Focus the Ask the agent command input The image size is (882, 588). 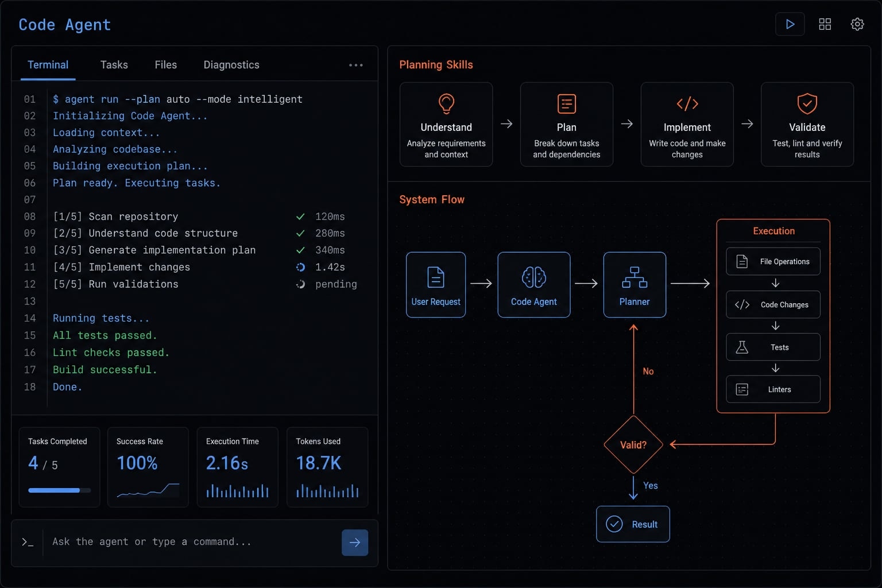pos(192,542)
